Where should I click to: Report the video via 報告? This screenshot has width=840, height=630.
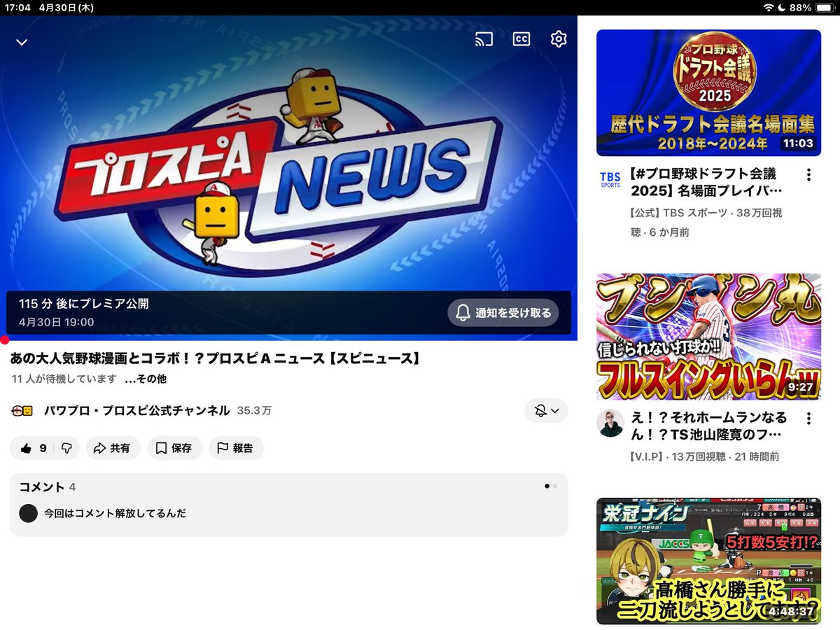click(235, 448)
